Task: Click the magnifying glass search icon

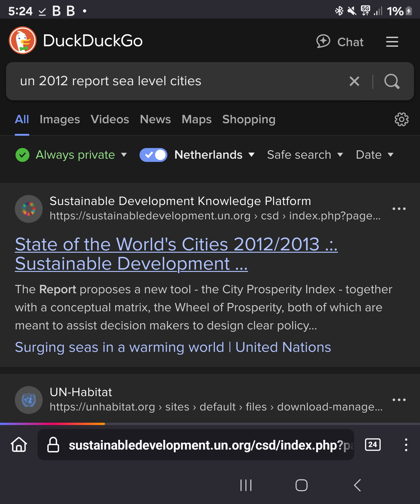Action: (392, 81)
